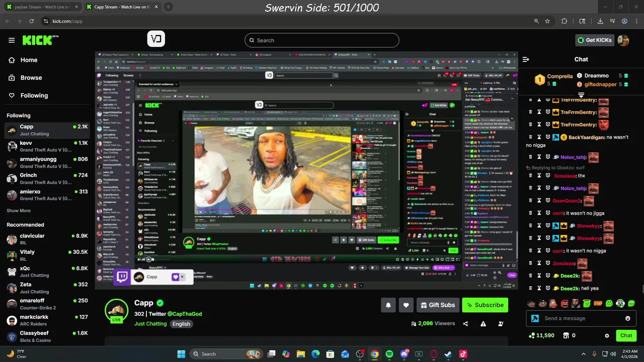Click the heart follow icon
The width and height of the screenshot is (644, 362).
(x=406, y=305)
